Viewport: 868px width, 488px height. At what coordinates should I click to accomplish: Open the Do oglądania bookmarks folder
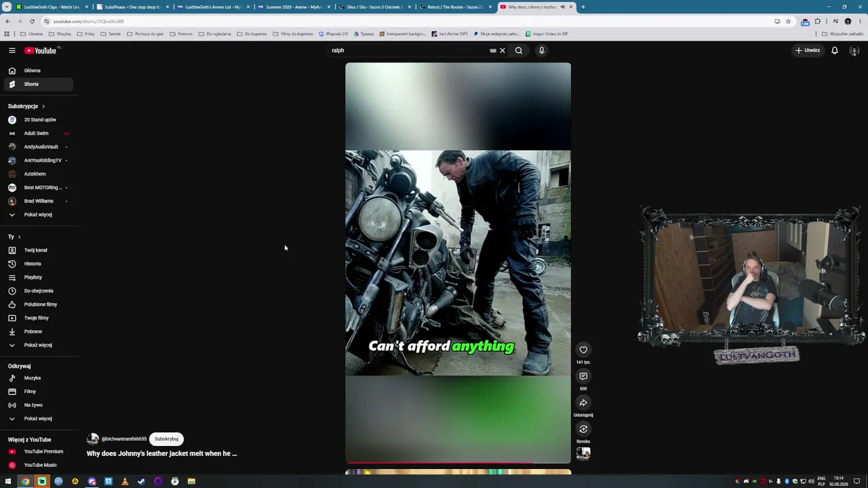click(214, 34)
